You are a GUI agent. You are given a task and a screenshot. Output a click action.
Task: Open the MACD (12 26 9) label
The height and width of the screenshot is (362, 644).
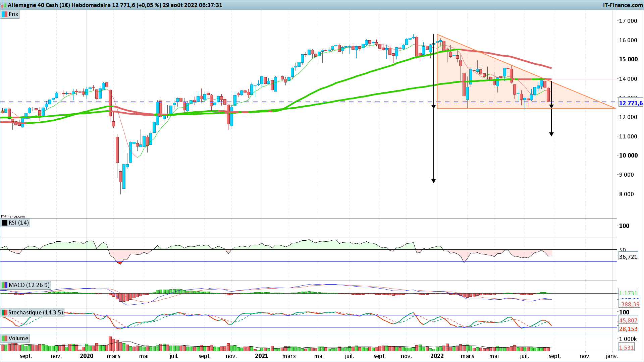coord(29,285)
